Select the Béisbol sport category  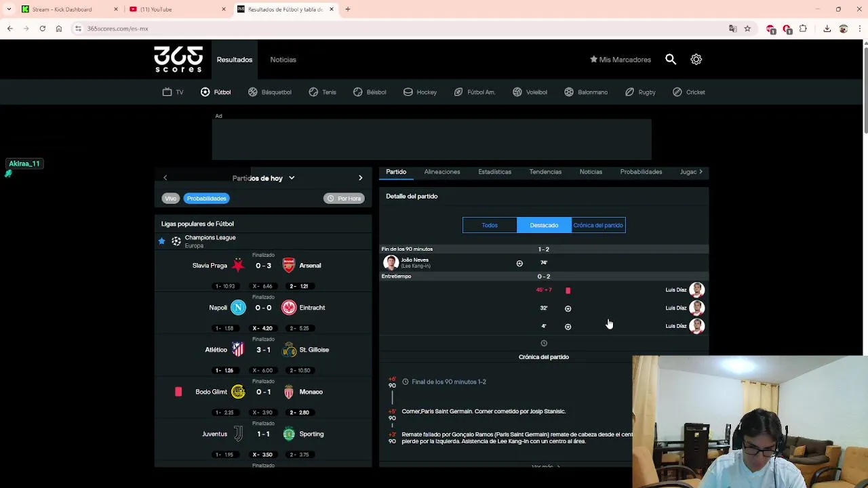(x=370, y=92)
